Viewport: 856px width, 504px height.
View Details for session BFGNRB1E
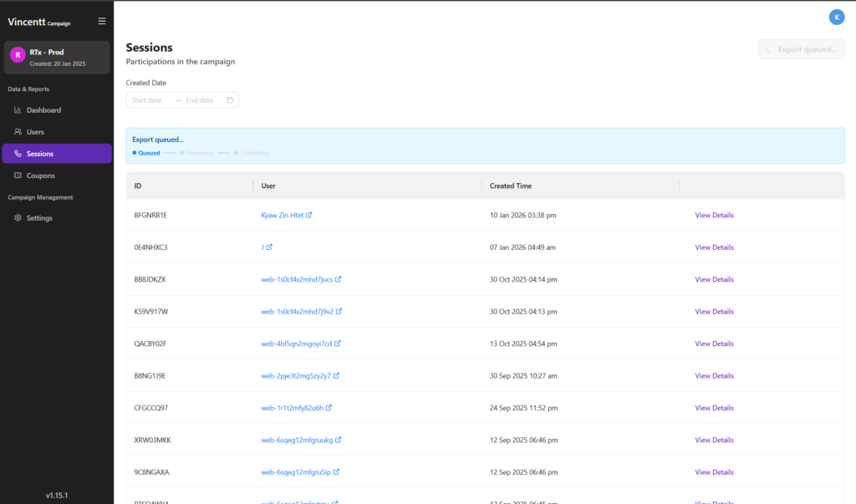714,215
